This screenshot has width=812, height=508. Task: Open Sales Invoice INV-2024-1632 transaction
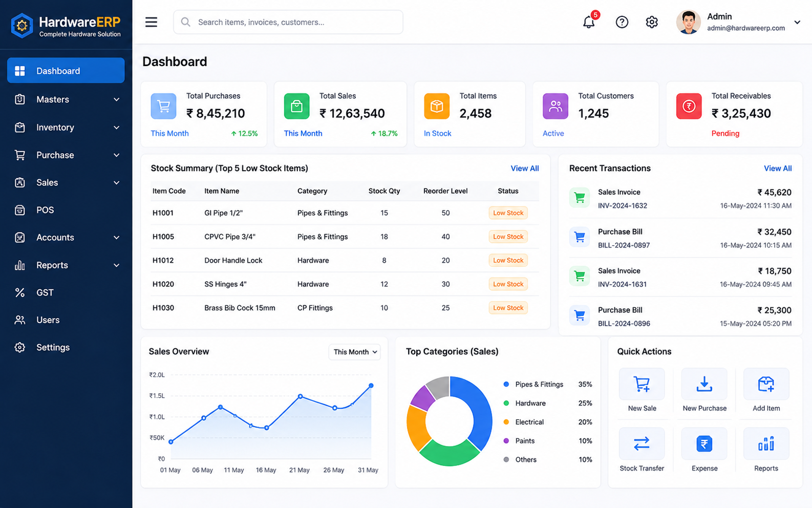(680, 199)
